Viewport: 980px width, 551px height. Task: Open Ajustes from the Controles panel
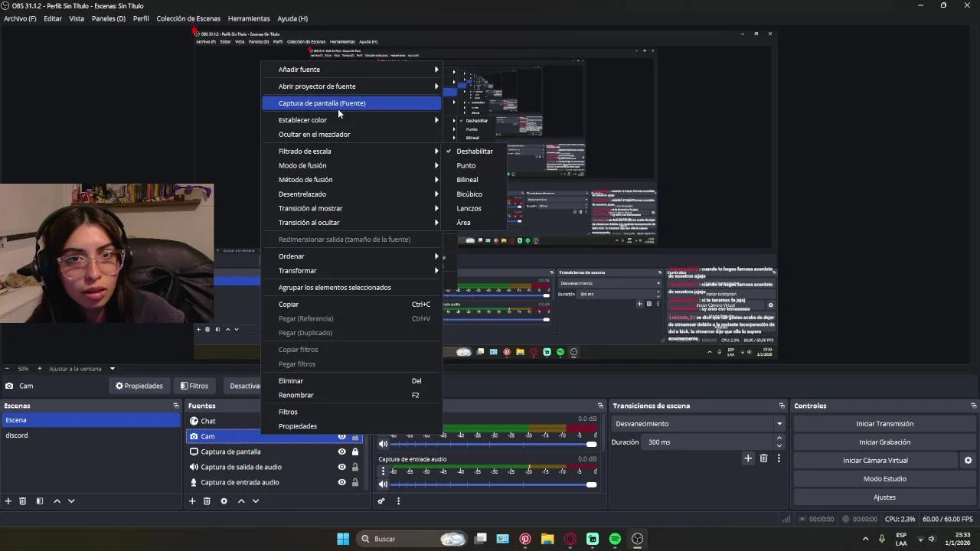884,497
